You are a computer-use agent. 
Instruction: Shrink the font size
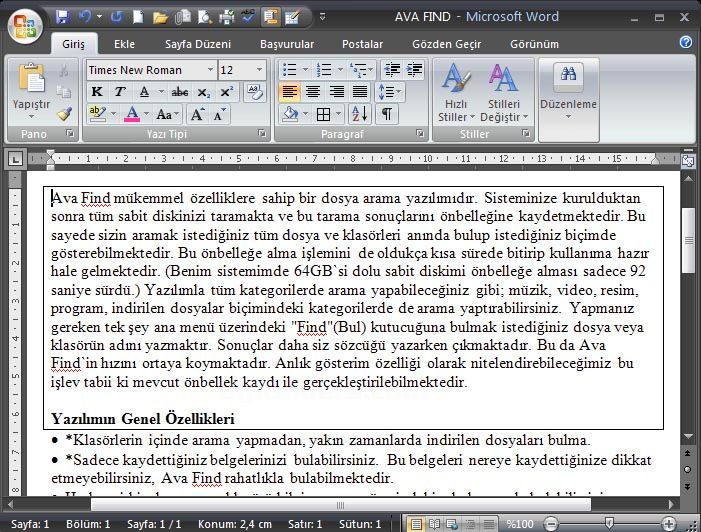[220, 114]
